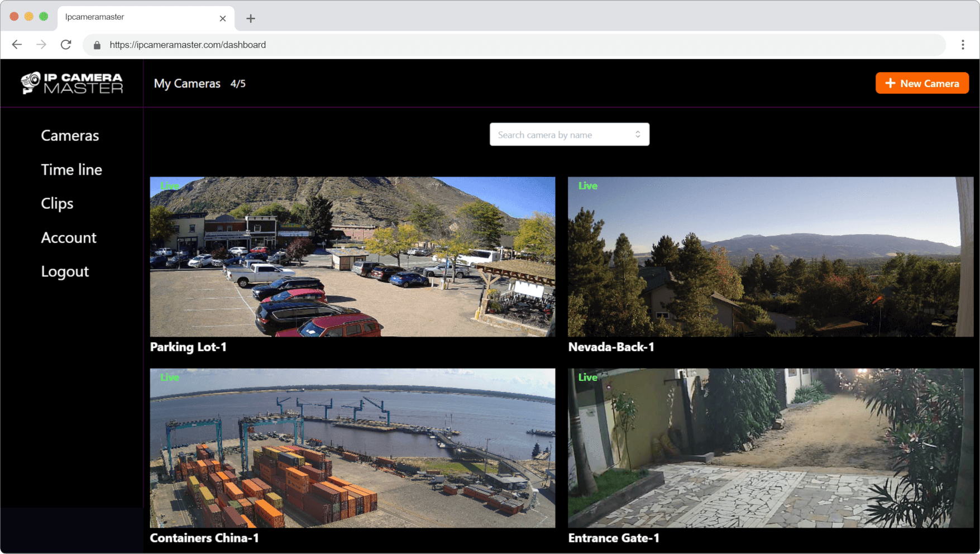Click the Live badge on Containers China-1

(170, 378)
